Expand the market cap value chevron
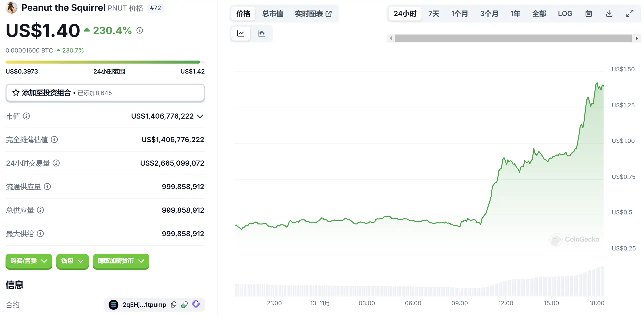Screen dimensions: 644x316 200,116
